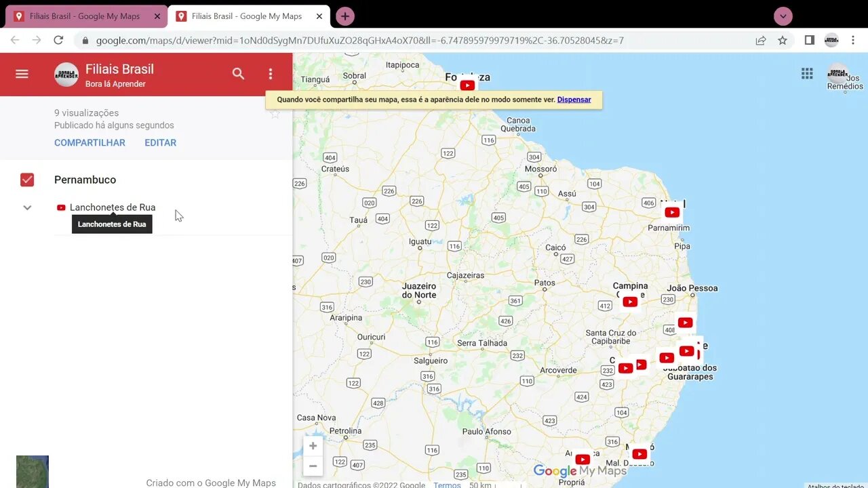Switch to the first Filiais Brasil tab
The height and width of the screenshot is (488, 868).
point(85,16)
